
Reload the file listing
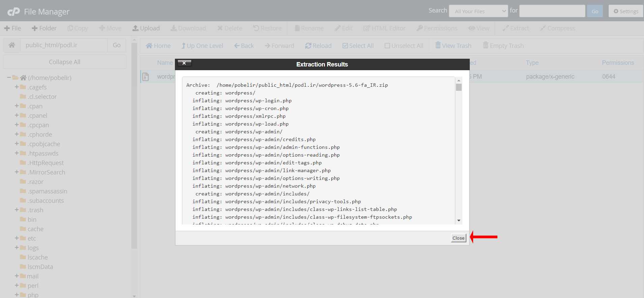pyautogui.click(x=318, y=46)
